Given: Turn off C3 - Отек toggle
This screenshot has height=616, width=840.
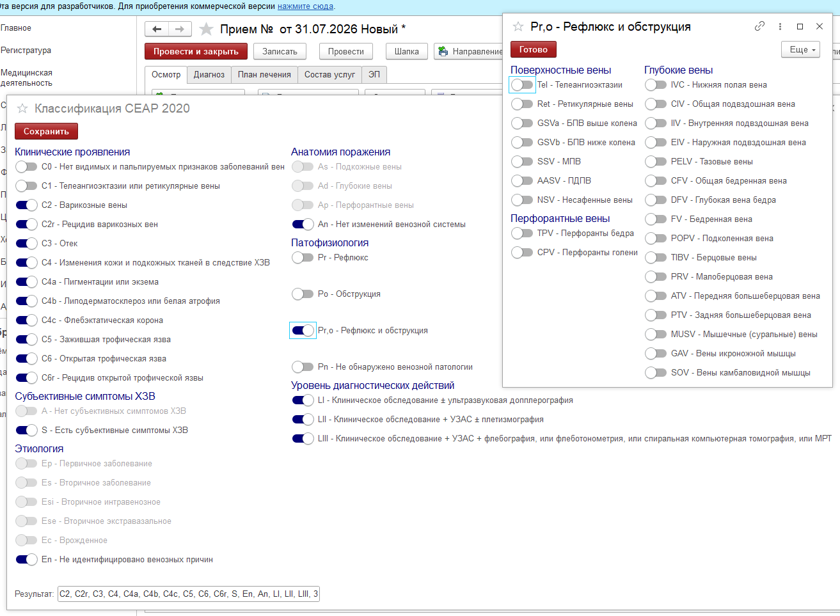Looking at the screenshot, I should coord(27,243).
